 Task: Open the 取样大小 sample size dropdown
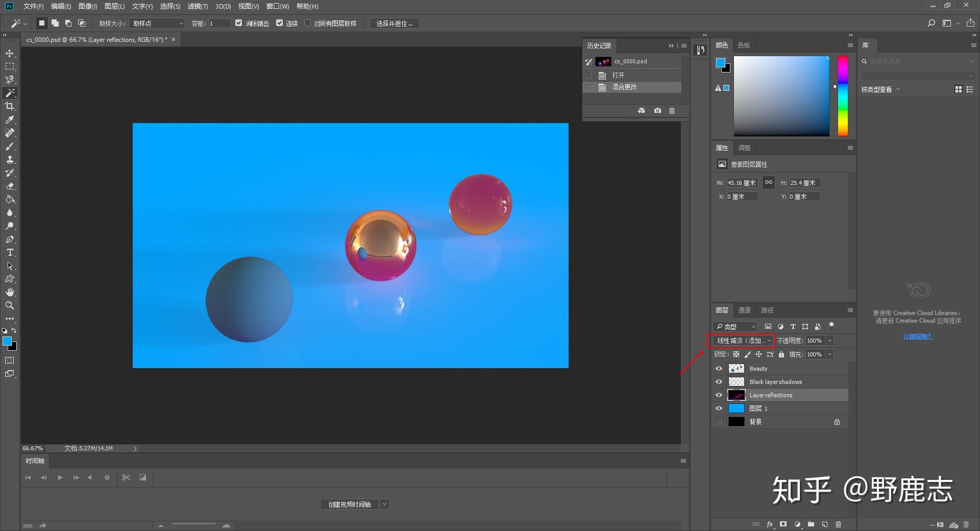(157, 23)
